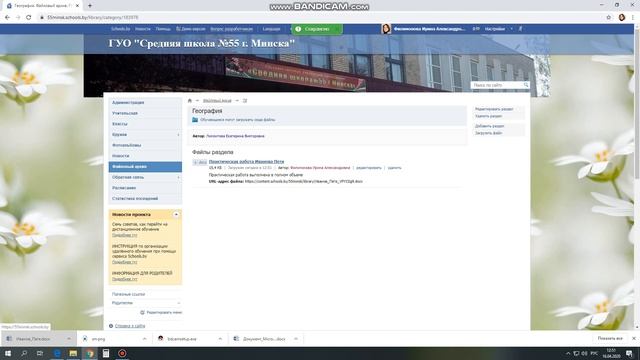Image resolution: width=640 pixels, height=360 pixels.
Task: Open the bdcamsetup.exe download options arrow
Action: click(x=220, y=339)
